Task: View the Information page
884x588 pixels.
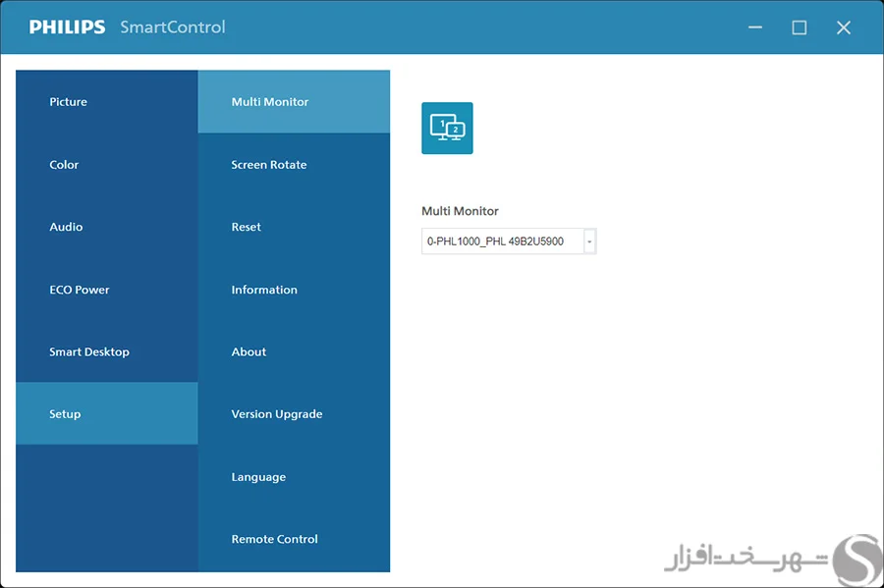Action: pyautogui.click(x=263, y=289)
